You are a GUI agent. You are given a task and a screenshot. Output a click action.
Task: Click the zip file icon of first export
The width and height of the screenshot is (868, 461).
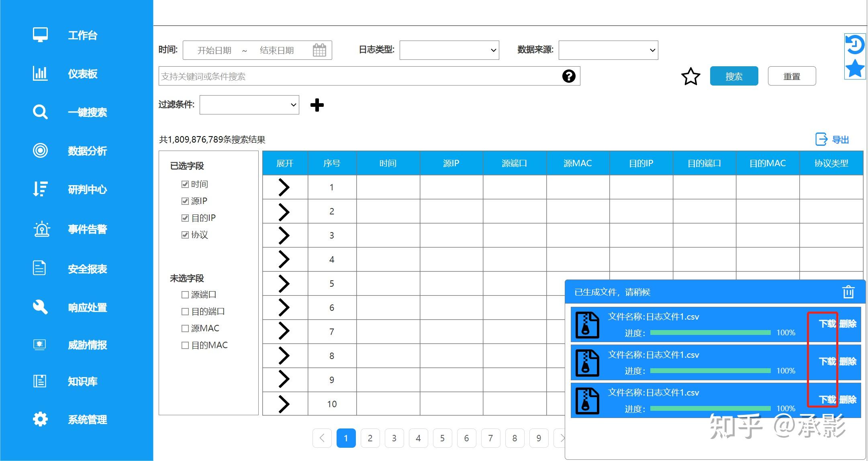(587, 325)
